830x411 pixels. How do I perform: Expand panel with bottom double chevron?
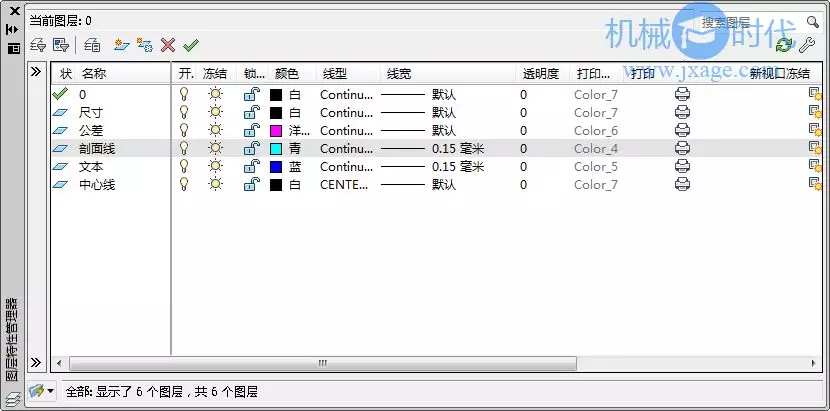tap(36, 363)
